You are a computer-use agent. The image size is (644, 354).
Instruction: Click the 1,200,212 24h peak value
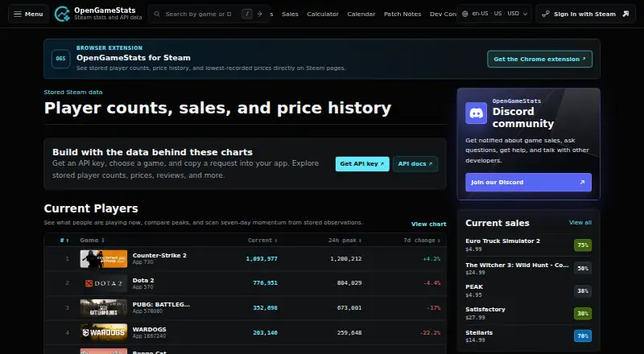346,259
